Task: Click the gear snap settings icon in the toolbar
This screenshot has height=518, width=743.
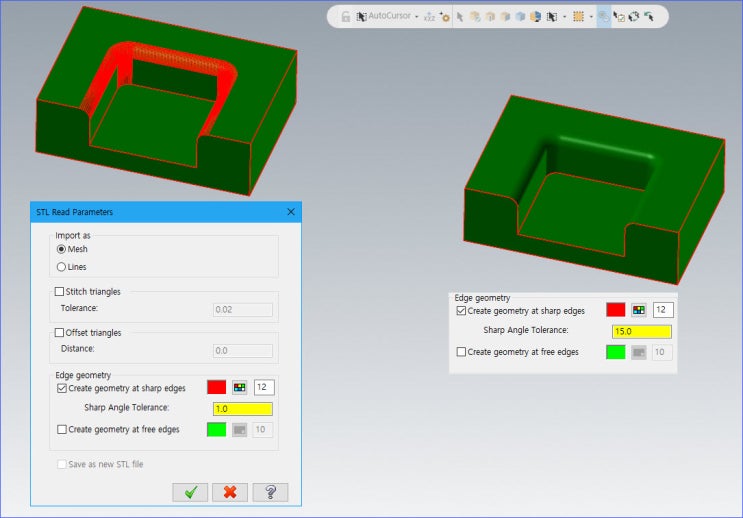Action: tap(444, 17)
